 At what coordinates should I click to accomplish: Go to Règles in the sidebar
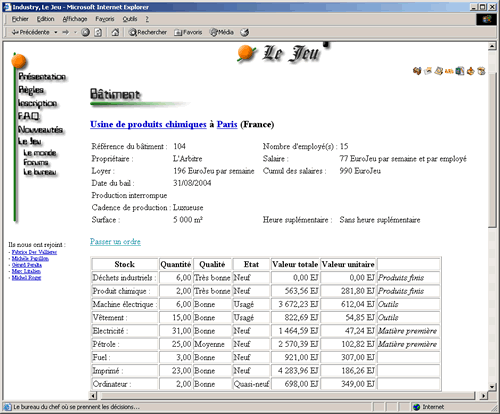(31, 90)
